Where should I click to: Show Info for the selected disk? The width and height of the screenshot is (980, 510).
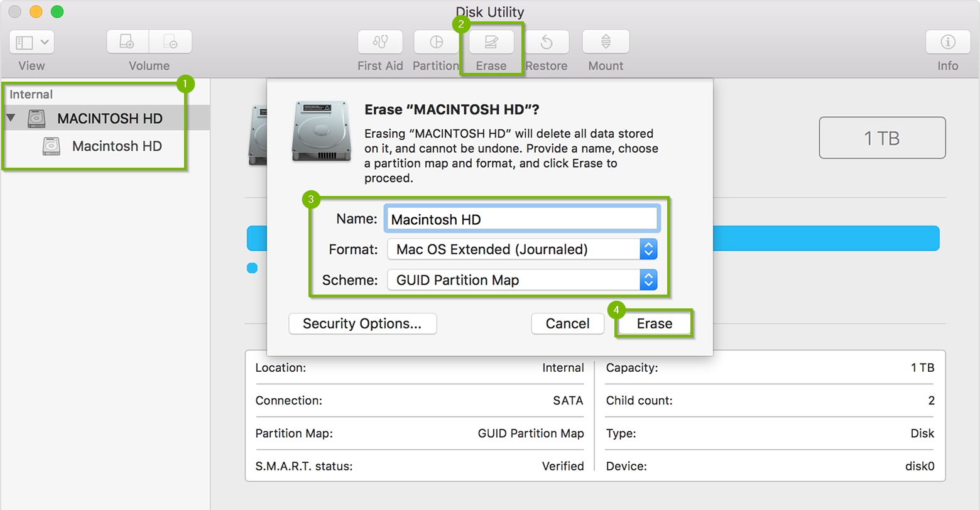click(x=947, y=42)
